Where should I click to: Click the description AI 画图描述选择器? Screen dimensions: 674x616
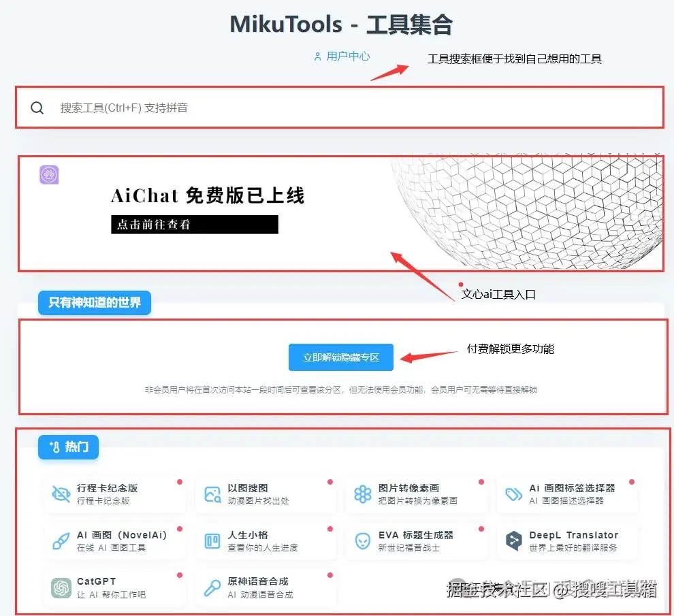pos(566,501)
